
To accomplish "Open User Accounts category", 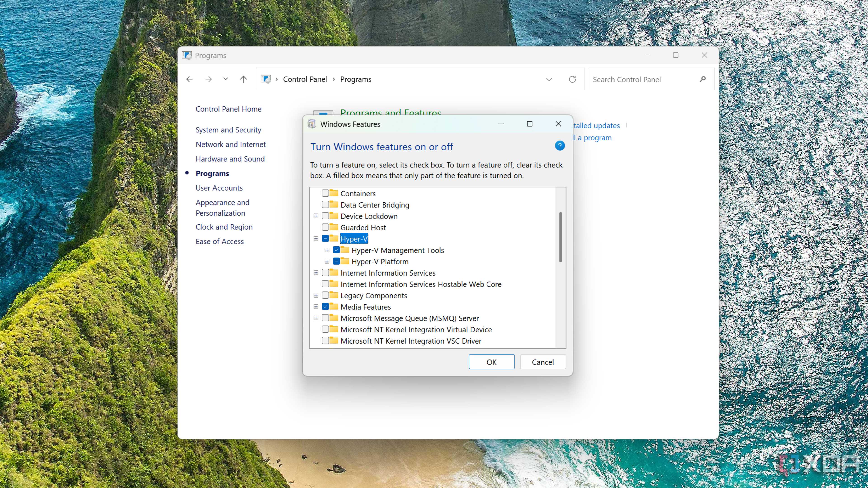I will (x=219, y=188).
